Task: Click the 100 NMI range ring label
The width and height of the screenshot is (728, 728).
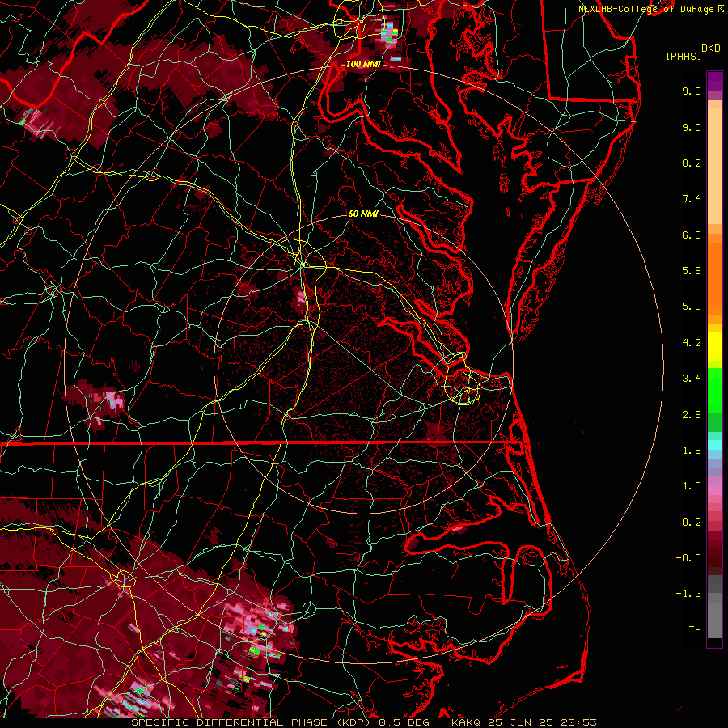Action: (363, 64)
